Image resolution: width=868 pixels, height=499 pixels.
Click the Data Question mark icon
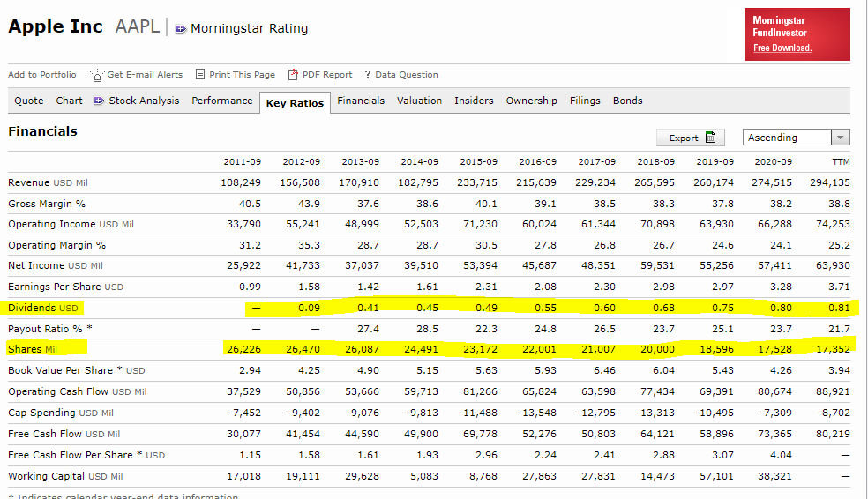pos(368,75)
